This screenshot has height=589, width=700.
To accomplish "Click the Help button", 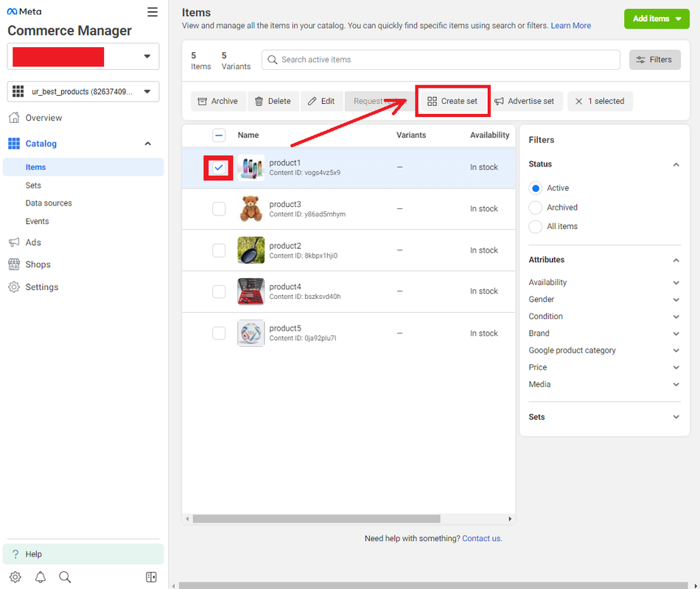I will click(x=83, y=554).
